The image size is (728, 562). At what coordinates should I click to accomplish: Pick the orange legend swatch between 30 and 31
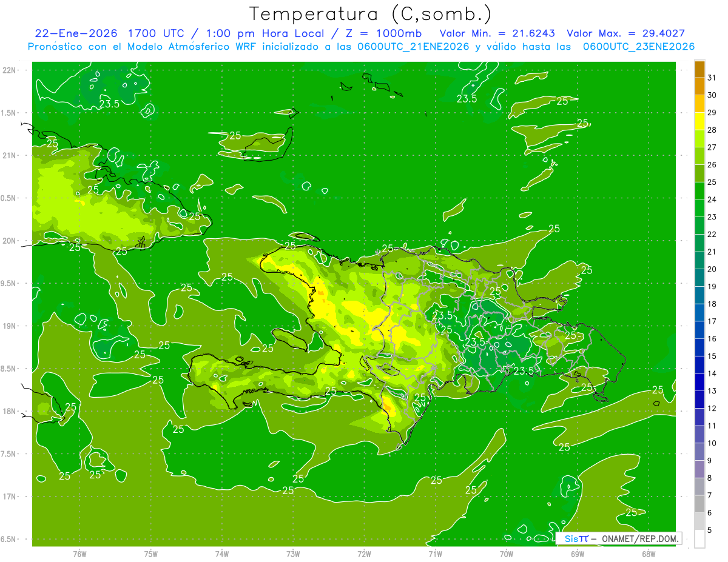coord(699,86)
